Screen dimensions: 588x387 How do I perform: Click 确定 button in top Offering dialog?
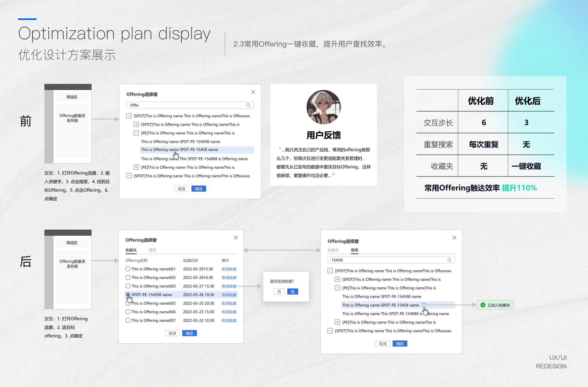click(199, 189)
